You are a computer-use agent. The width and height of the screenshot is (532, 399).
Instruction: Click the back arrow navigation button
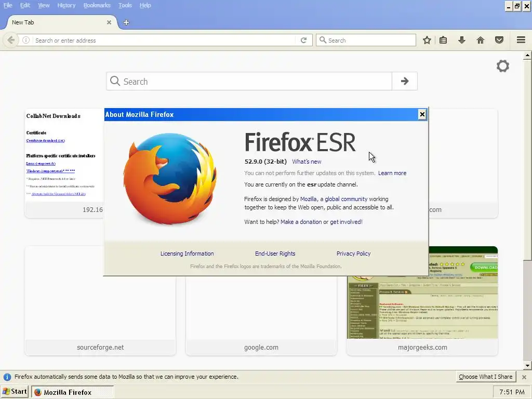(x=11, y=41)
